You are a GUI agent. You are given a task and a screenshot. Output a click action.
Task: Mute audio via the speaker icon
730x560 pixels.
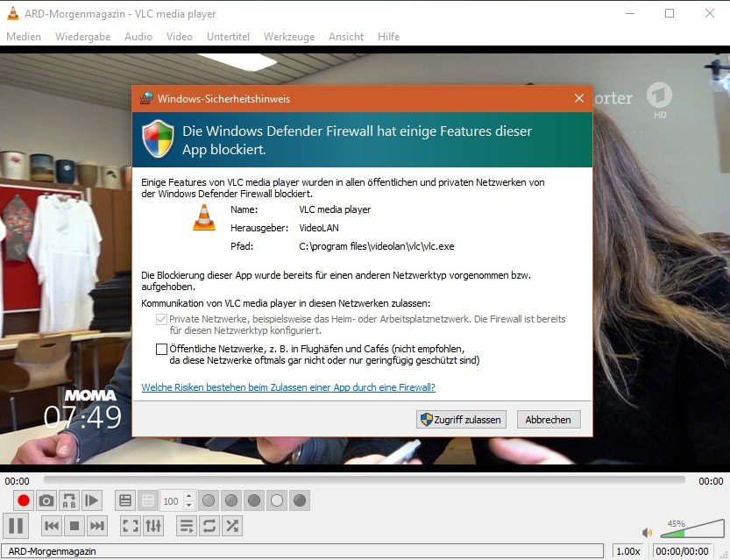647,532
